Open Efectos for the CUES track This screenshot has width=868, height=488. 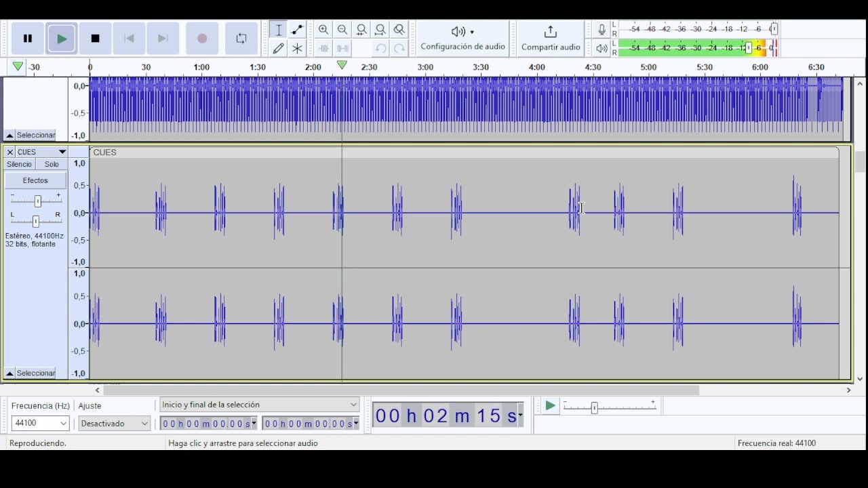point(35,180)
